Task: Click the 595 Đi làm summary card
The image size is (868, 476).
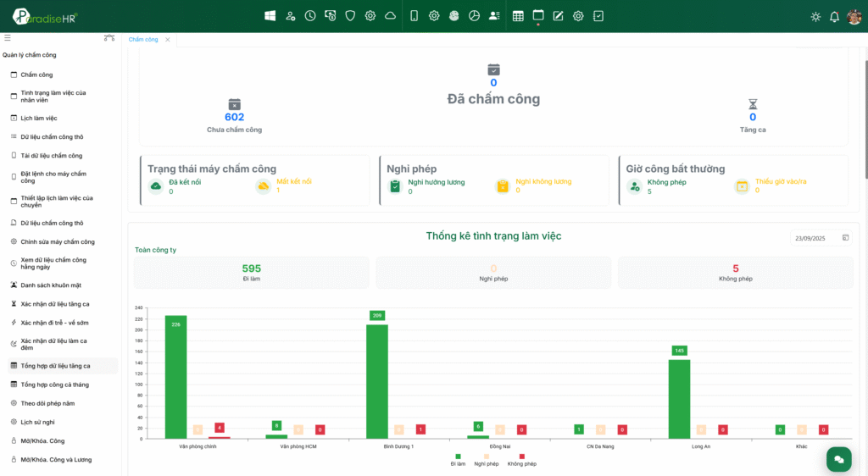Action: point(251,273)
